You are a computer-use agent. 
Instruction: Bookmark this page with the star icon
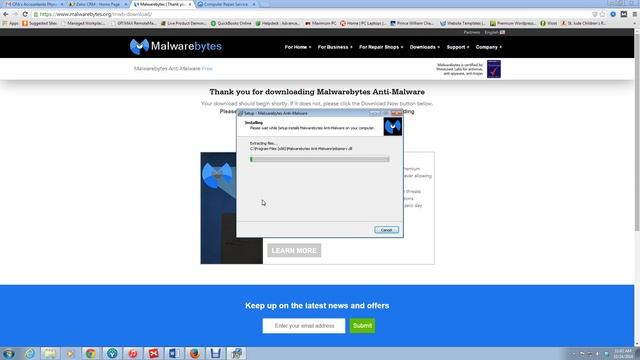coord(602,14)
